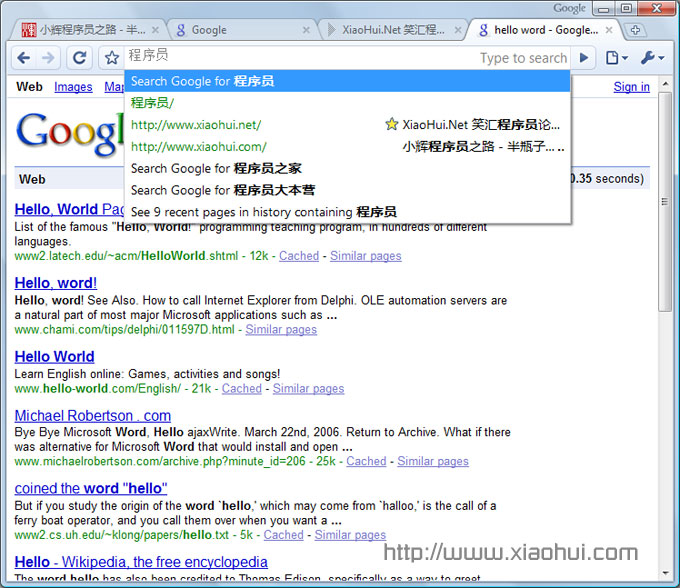Click the scrollbar down arrow
This screenshot has width=680, height=588.
[665, 574]
